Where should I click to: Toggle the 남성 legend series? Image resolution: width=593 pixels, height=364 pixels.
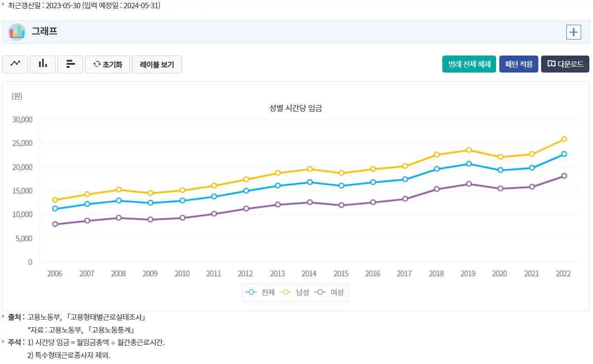tap(295, 292)
